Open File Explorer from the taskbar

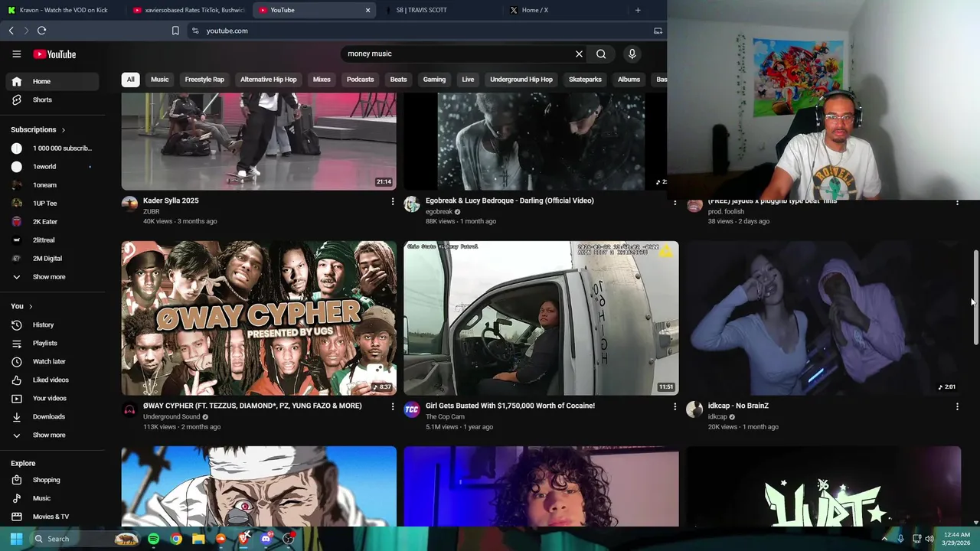[x=198, y=539]
